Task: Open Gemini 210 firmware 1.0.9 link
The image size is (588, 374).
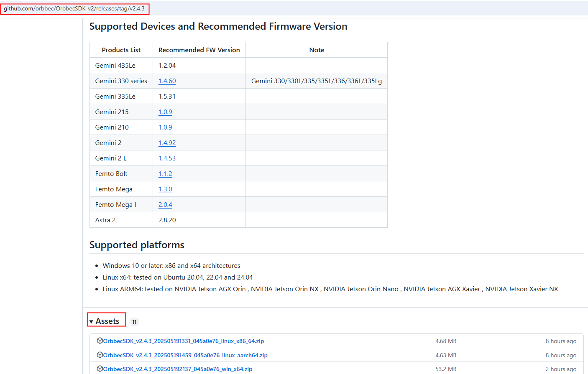Action: (x=165, y=127)
